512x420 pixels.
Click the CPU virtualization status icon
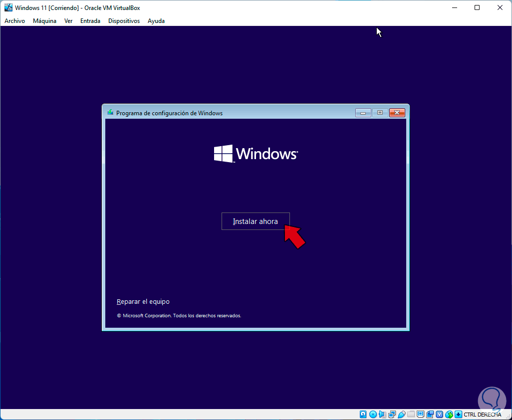(440, 415)
